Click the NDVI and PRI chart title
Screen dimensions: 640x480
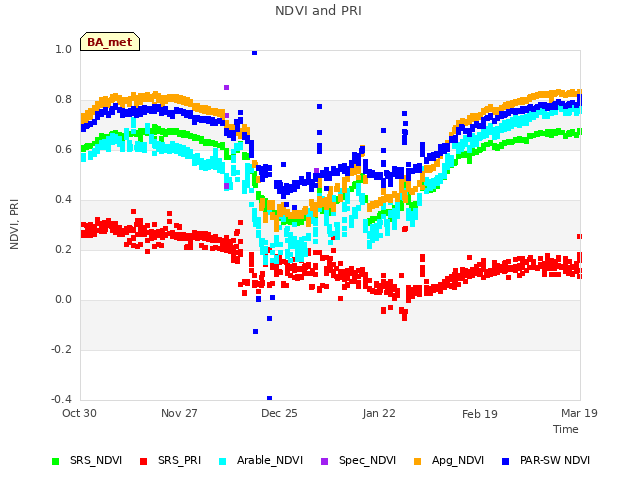coord(318,11)
